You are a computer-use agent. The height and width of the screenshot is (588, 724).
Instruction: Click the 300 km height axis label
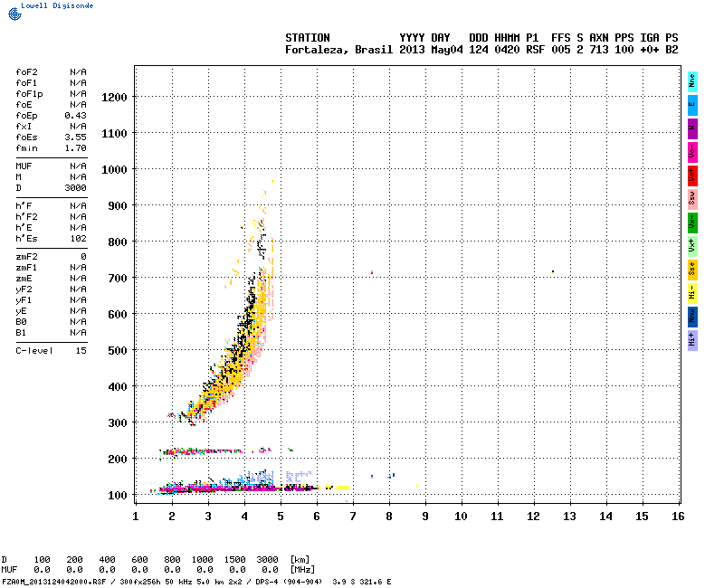point(118,422)
